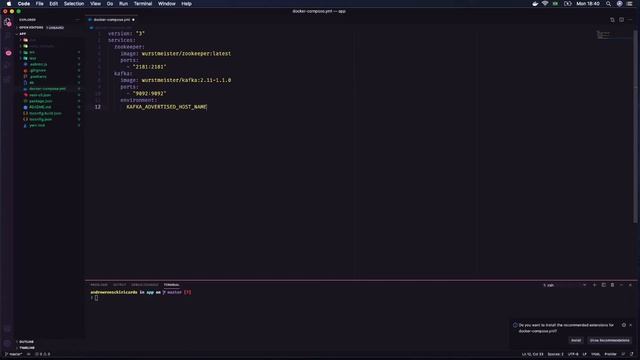Click LF end-of-line in status bar

click(584, 354)
